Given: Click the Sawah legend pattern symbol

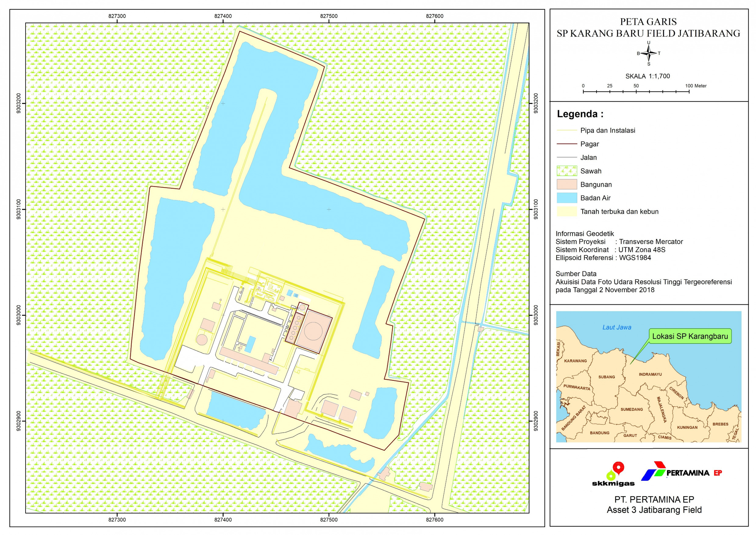Looking at the screenshot, I should point(567,171).
